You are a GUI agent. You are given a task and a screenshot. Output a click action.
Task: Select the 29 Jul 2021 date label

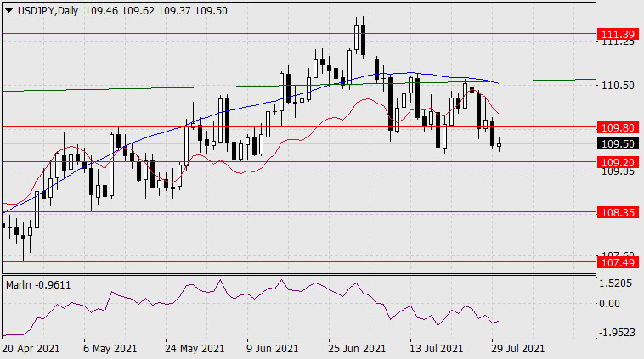click(518, 349)
